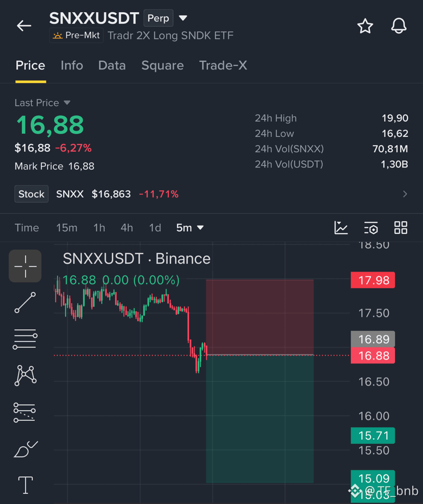Image resolution: width=423 pixels, height=504 pixels.
Task: Click the 24h Low value 16,62
Action: tap(395, 133)
